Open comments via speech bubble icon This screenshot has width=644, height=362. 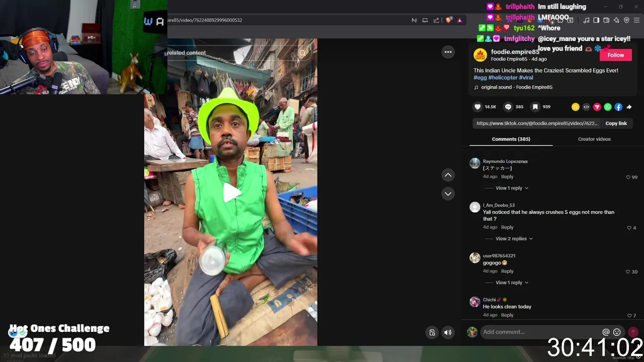pos(508,107)
